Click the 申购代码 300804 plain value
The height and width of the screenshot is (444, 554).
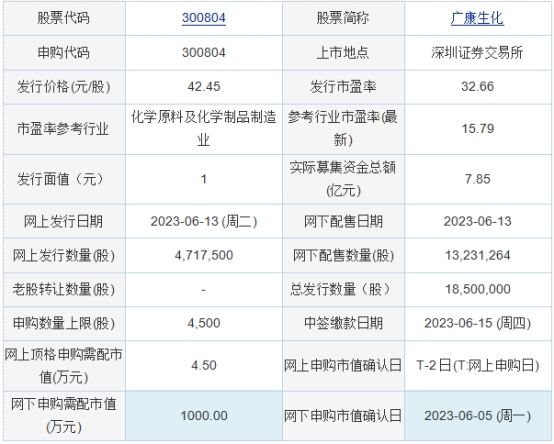point(204,53)
